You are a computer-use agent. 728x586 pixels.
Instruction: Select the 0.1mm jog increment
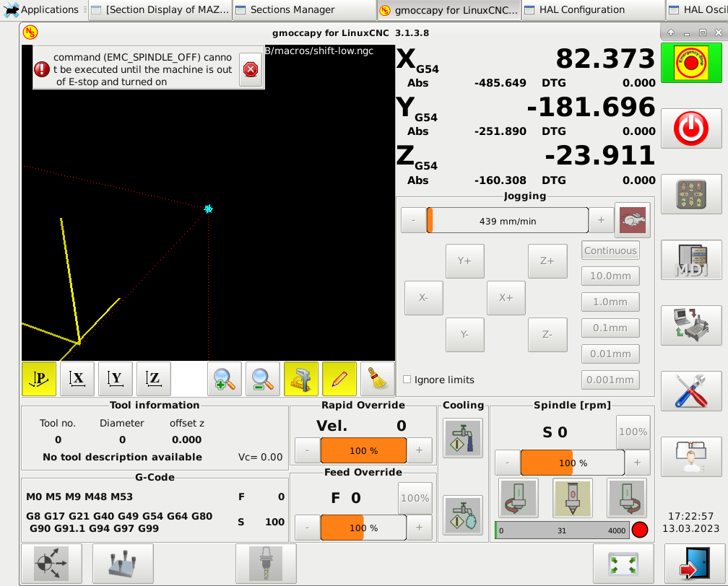[x=610, y=328]
